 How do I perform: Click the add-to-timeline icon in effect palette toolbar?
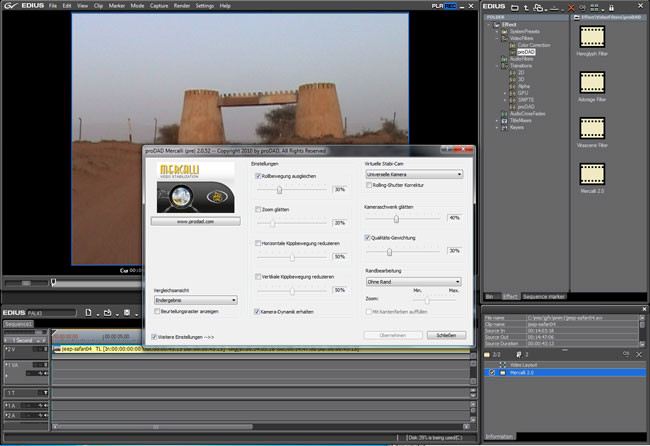point(554,7)
